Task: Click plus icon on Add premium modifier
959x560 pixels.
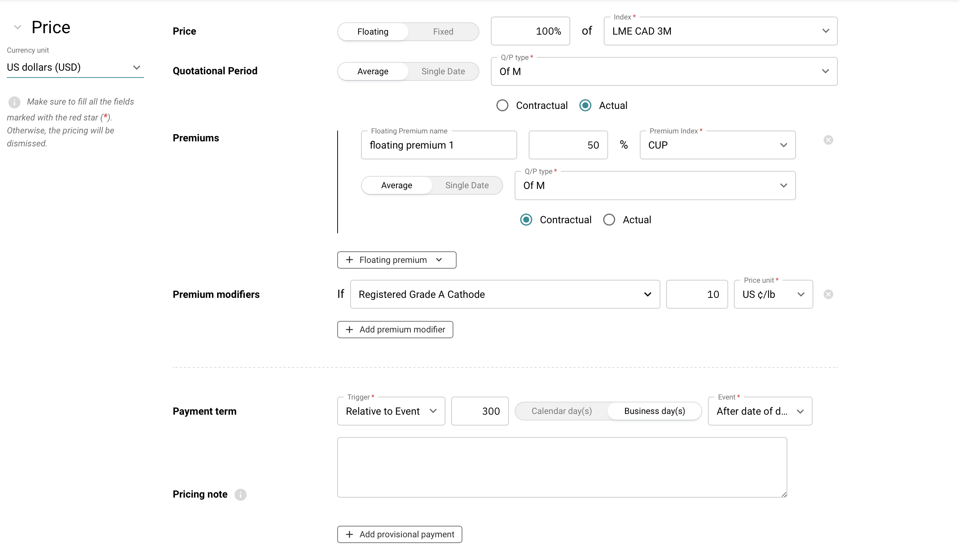Action: [x=349, y=330]
